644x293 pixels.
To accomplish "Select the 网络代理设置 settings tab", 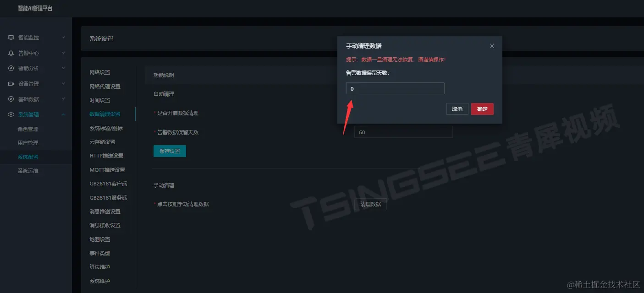I will pyautogui.click(x=105, y=87).
